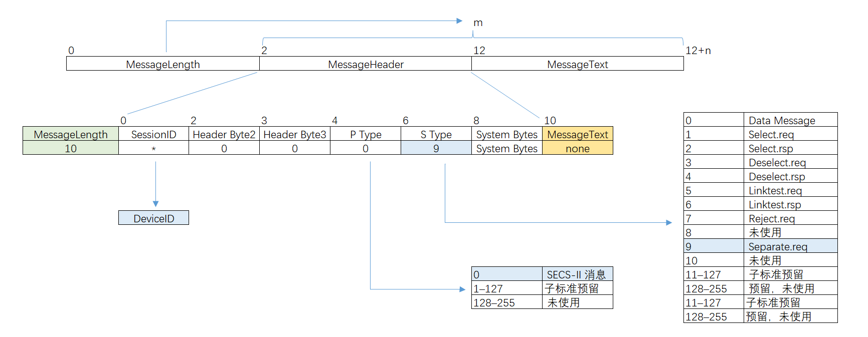This screenshot has width=868, height=337.
Task: Select the Linktest.req entry
Action: pyautogui.click(x=775, y=190)
